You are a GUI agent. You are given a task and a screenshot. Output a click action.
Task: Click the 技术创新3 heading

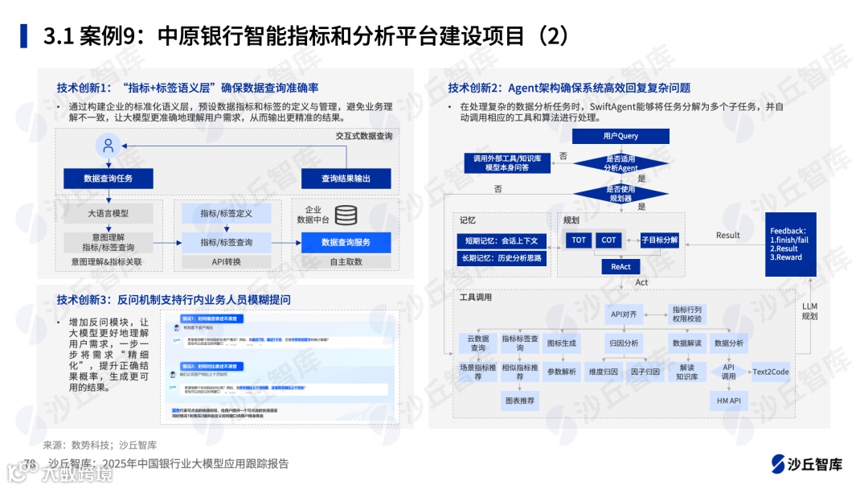pos(174,300)
